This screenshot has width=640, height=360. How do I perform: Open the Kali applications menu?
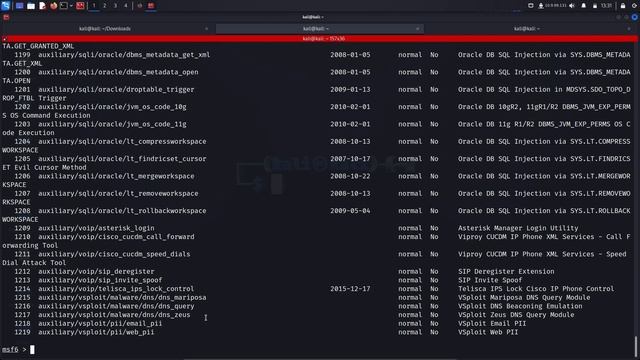point(5,5)
